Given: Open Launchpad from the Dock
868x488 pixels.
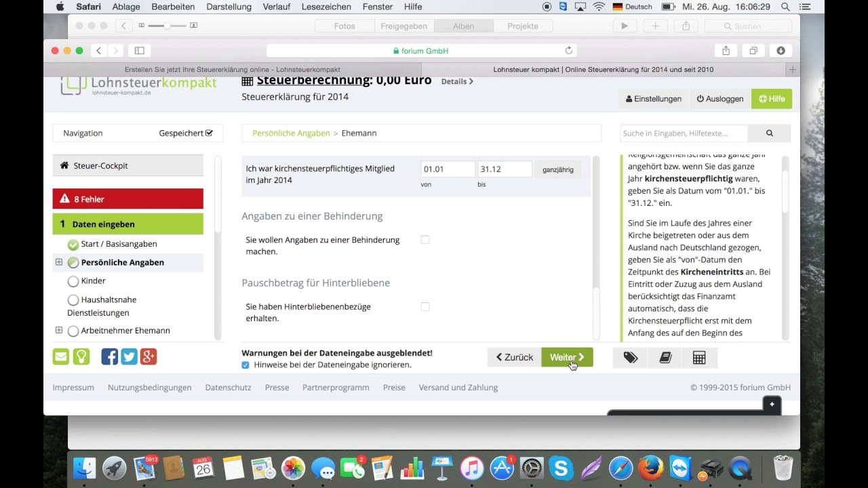Looking at the screenshot, I should pos(115,468).
